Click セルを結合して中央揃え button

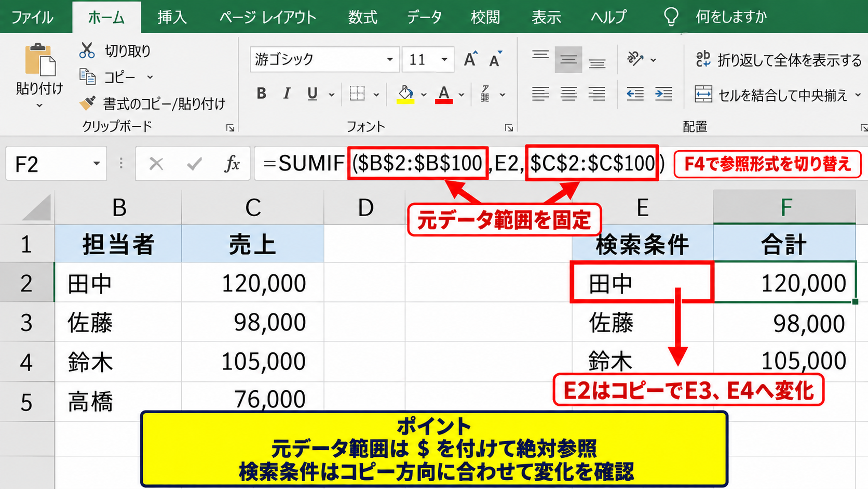(x=771, y=95)
